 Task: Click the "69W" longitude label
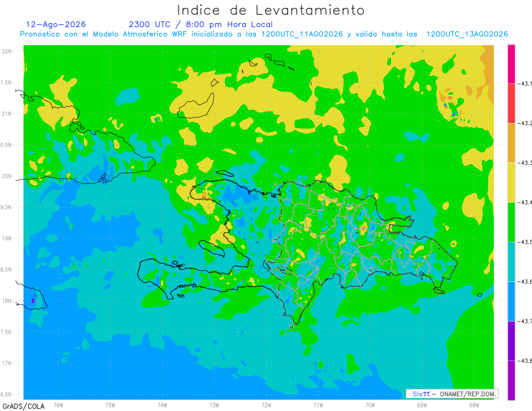point(422,405)
